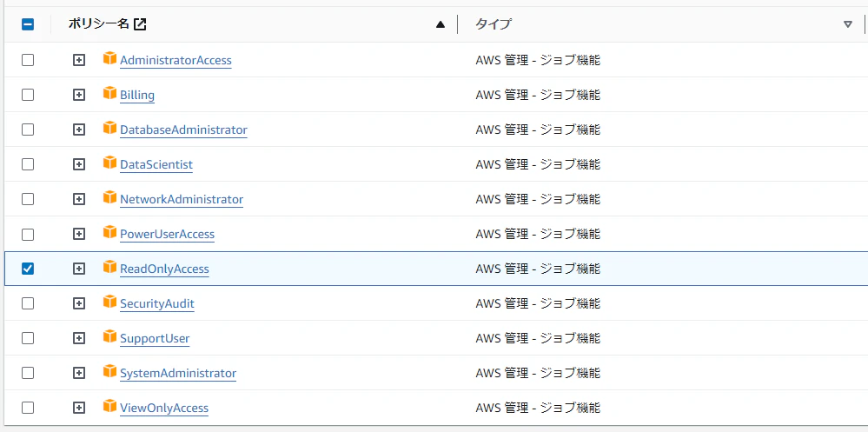Open the AdministratorAccess policy link
This screenshot has height=432, width=868.
[x=176, y=60]
